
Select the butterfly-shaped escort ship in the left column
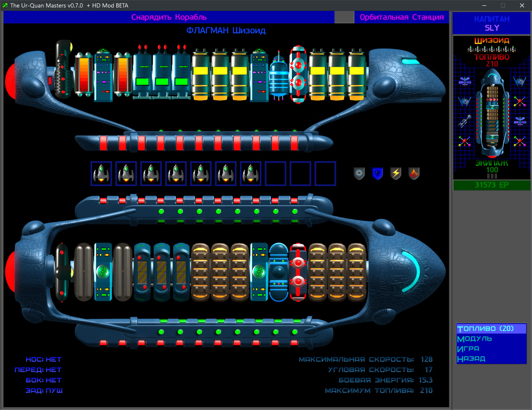pyautogui.click(x=465, y=81)
